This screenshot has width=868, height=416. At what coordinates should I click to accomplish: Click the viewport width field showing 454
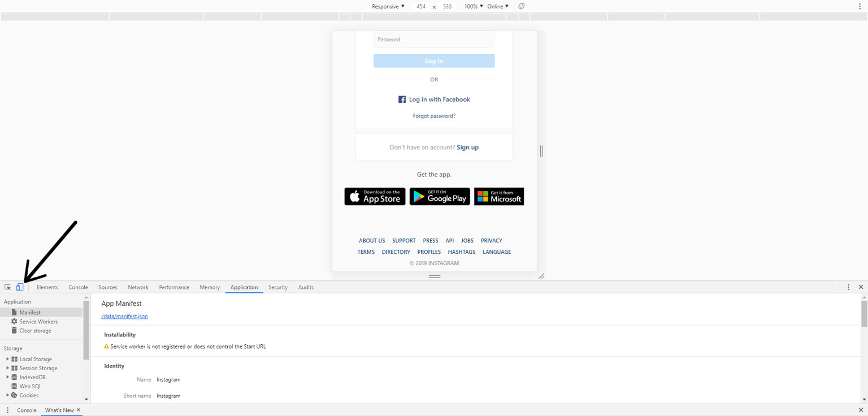(421, 6)
